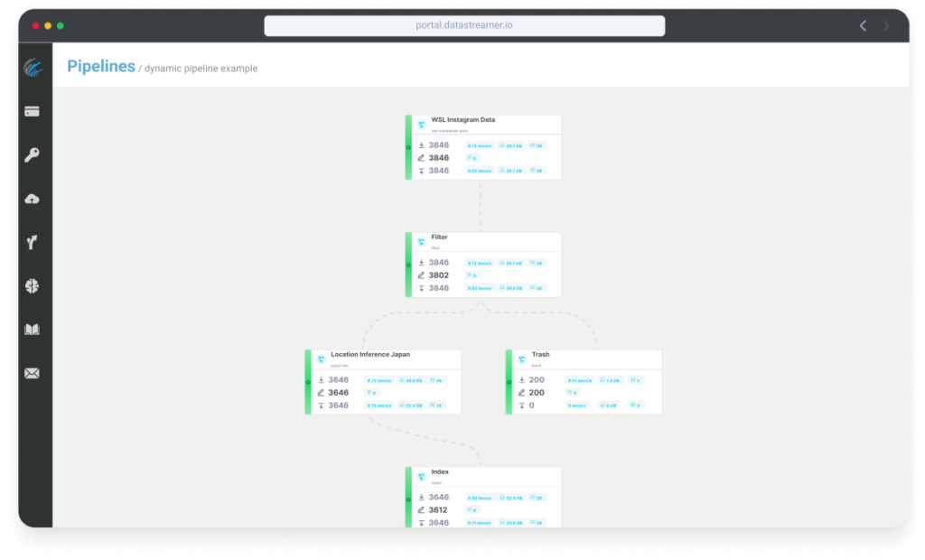Open the mail envelope sidebar icon
This screenshot has height=560, width=925.
click(32, 373)
